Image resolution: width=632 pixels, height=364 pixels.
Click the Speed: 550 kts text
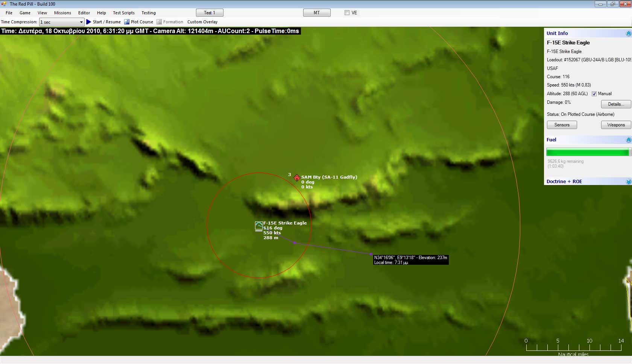[x=569, y=85]
